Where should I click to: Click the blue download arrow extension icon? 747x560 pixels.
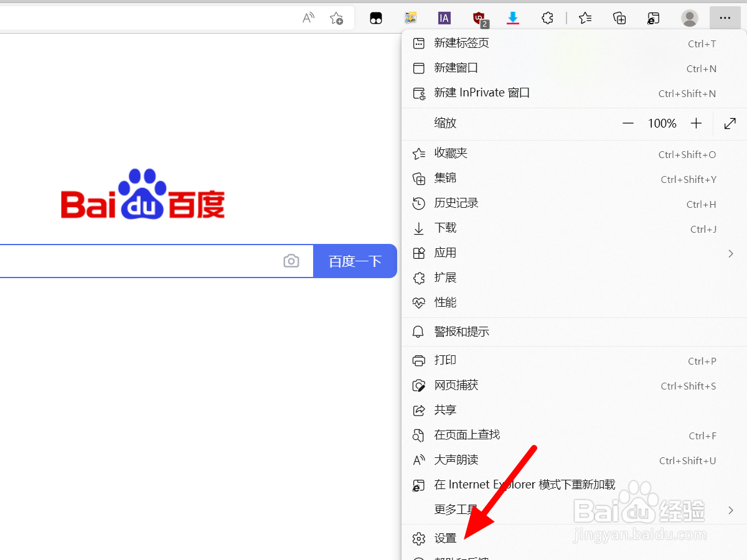tap(513, 18)
